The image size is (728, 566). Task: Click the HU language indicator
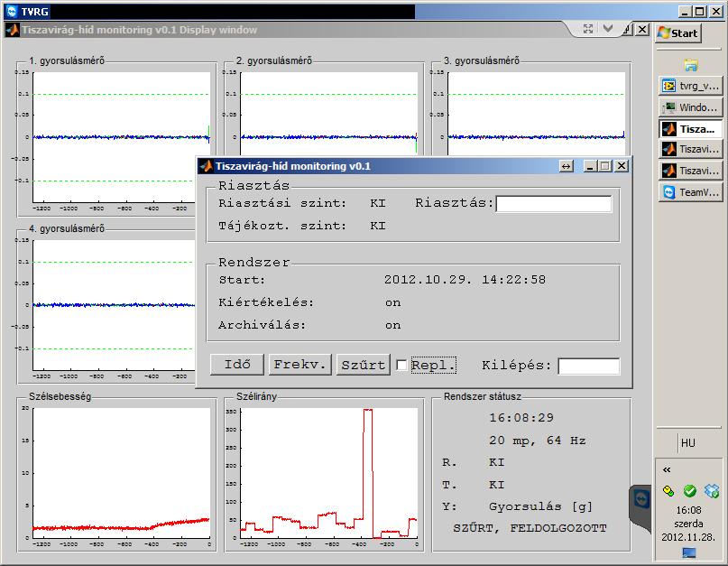point(687,443)
